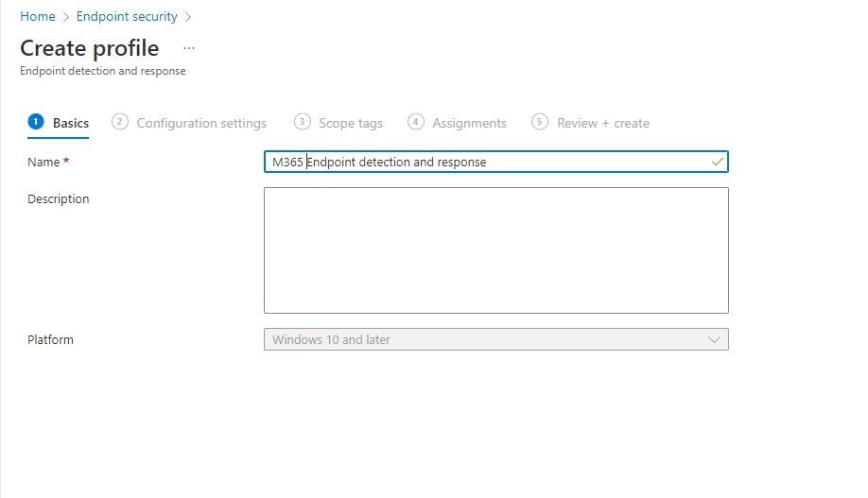Open the Windows 10 and later combo box

(496, 340)
